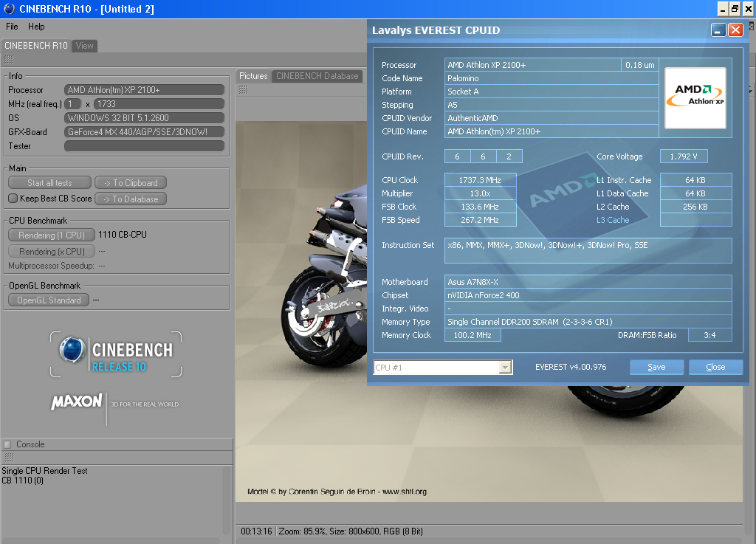Switch to the CINEBENCH R10 tab

point(36,45)
